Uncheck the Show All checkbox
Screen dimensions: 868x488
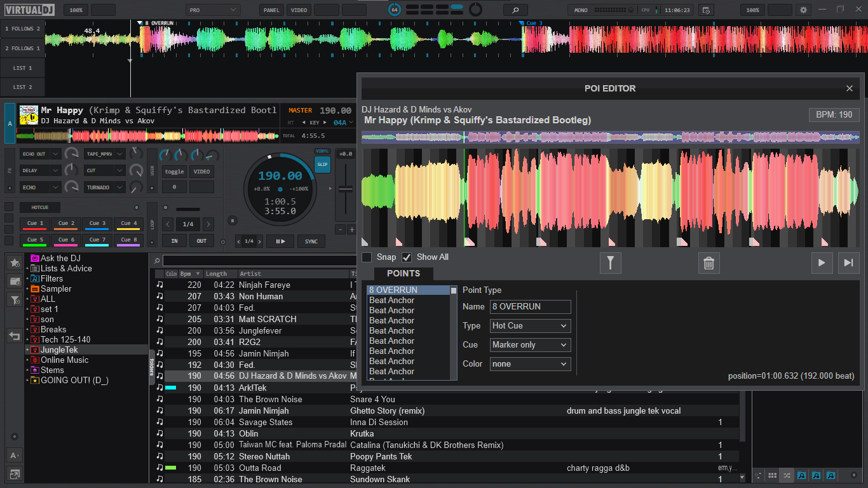407,257
